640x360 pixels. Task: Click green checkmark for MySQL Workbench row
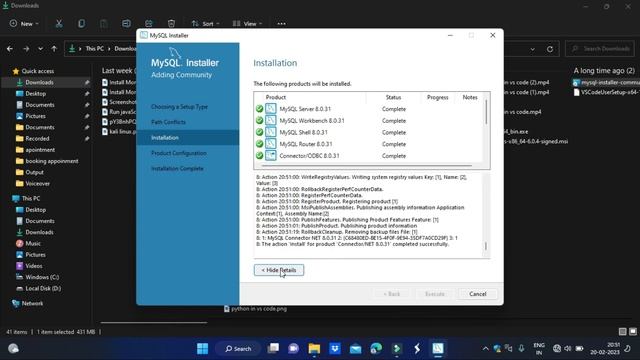(x=259, y=120)
